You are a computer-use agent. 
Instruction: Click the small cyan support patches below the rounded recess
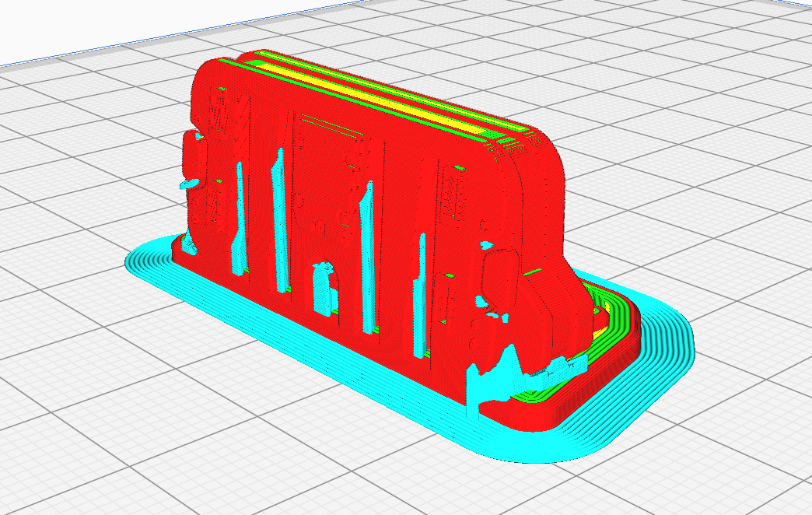tap(491, 310)
